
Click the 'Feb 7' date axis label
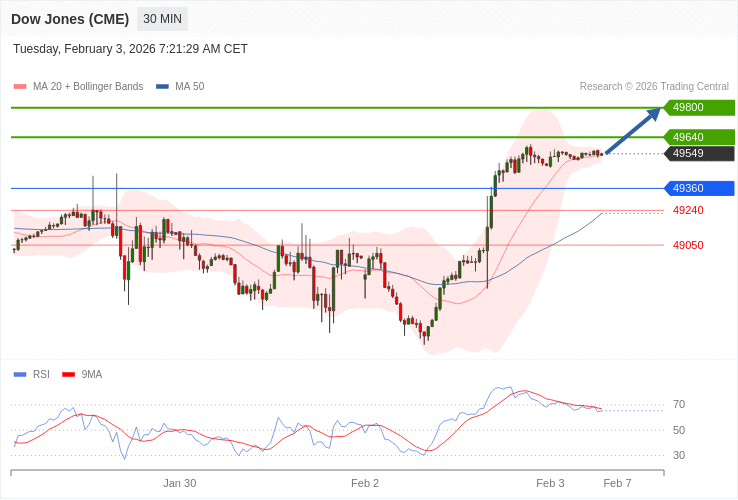(618, 484)
